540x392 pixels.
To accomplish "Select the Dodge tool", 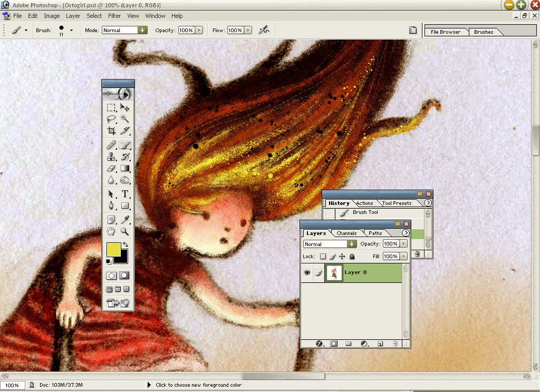I will click(124, 180).
